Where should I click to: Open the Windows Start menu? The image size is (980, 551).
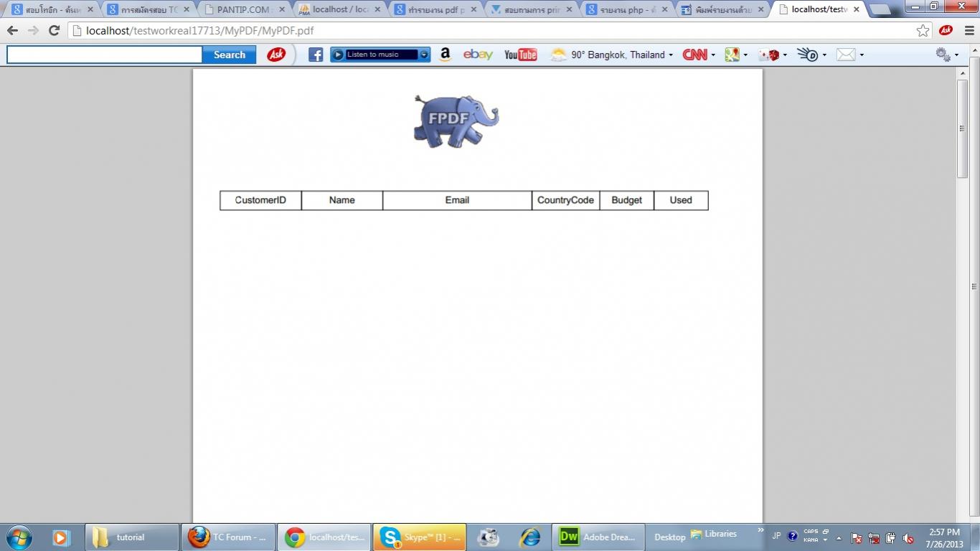[19, 537]
